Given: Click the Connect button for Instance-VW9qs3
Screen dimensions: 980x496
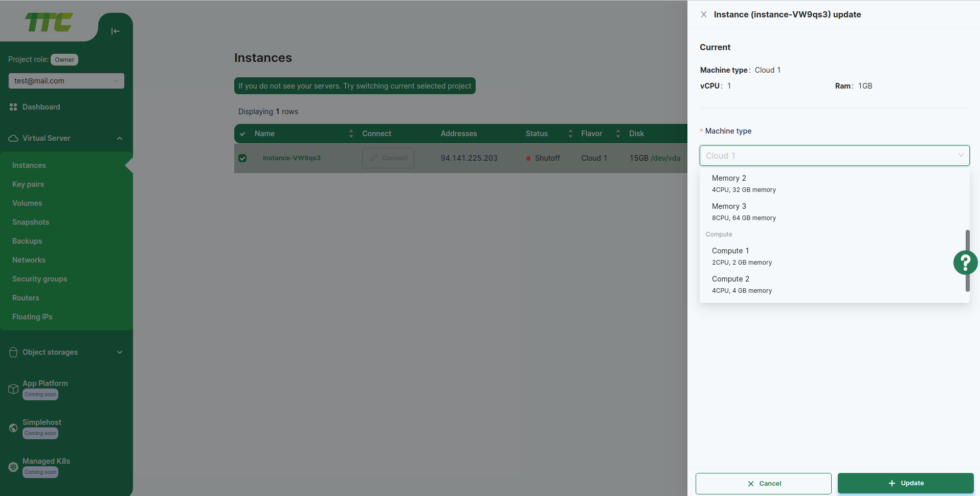Looking at the screenshot, I should click(388, 158).
